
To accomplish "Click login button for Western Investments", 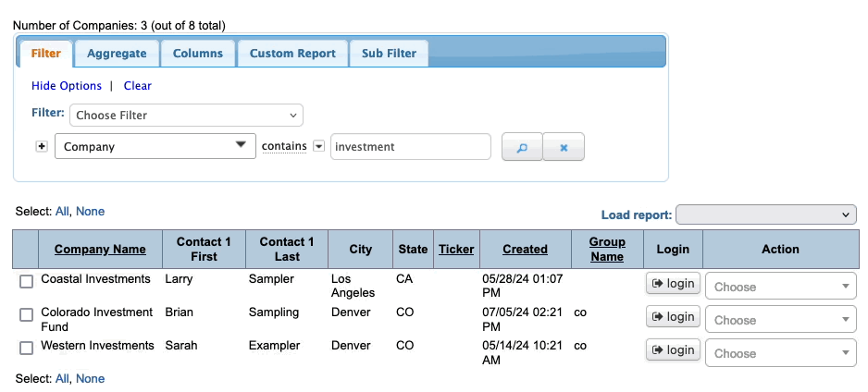I will tap(673, 350).
